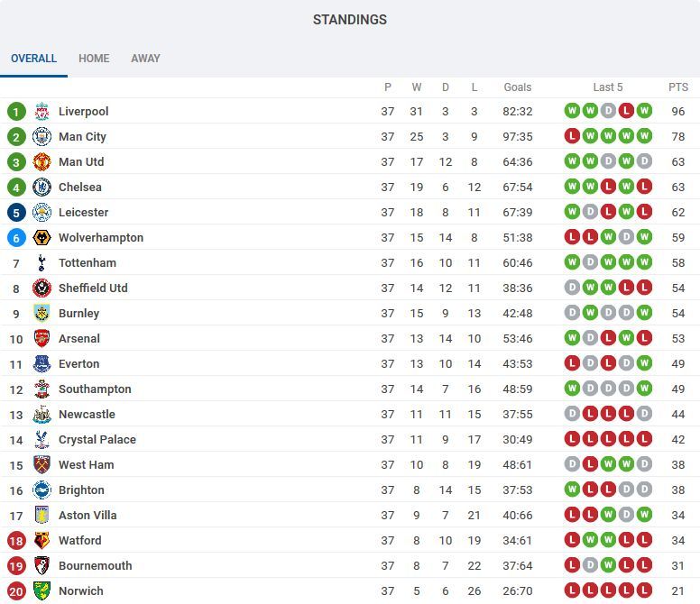This screenshot has height=604, width=700.
Task: Click Liverpool's most recent win badge
Action: click(x=644, y=112)
